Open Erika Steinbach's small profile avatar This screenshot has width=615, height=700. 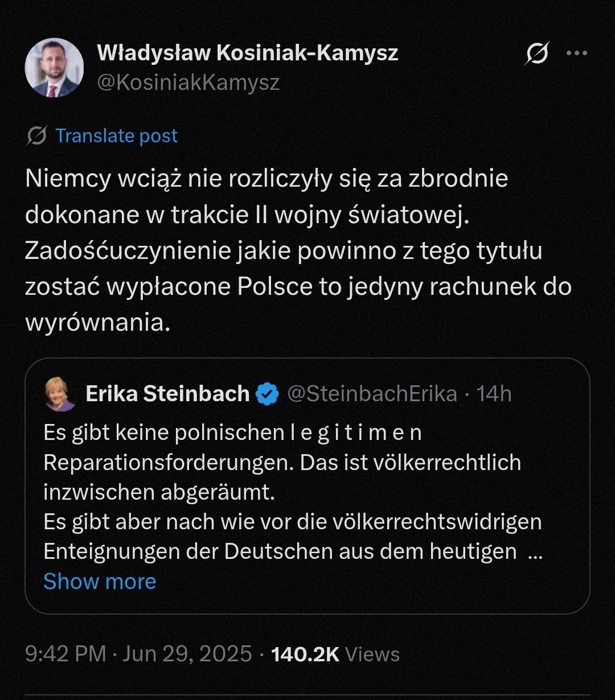click(x=60, y=394)
